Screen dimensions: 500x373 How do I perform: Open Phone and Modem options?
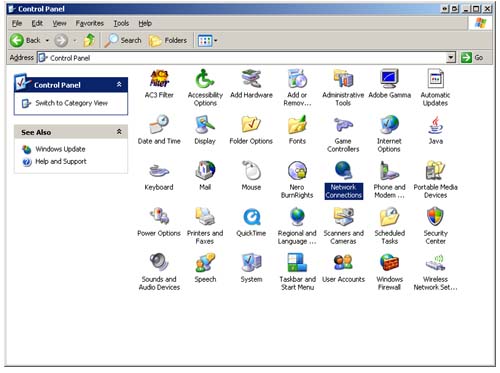coord(389,180)
